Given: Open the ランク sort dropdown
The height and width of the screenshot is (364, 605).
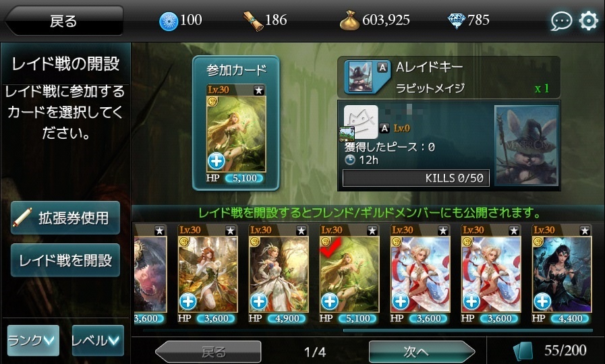Looking at the screenshot, I should [x=33, y=340].
